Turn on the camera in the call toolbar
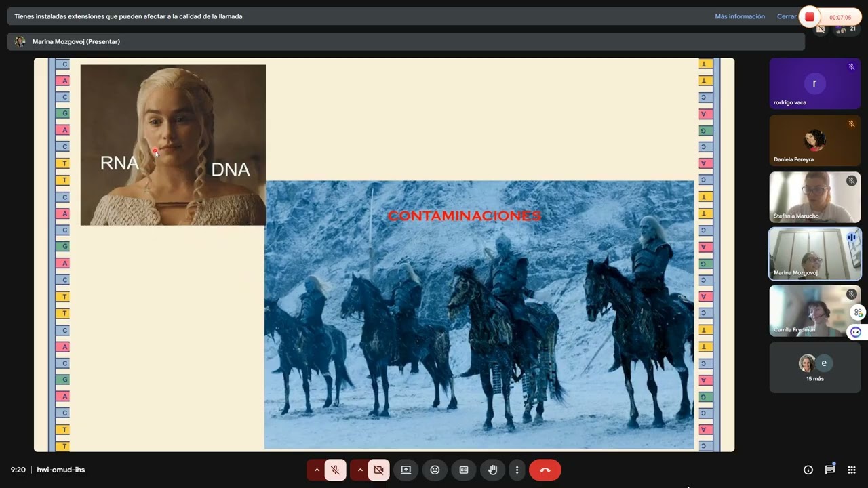Screen dimensions: 868x488 pos(379,470)
